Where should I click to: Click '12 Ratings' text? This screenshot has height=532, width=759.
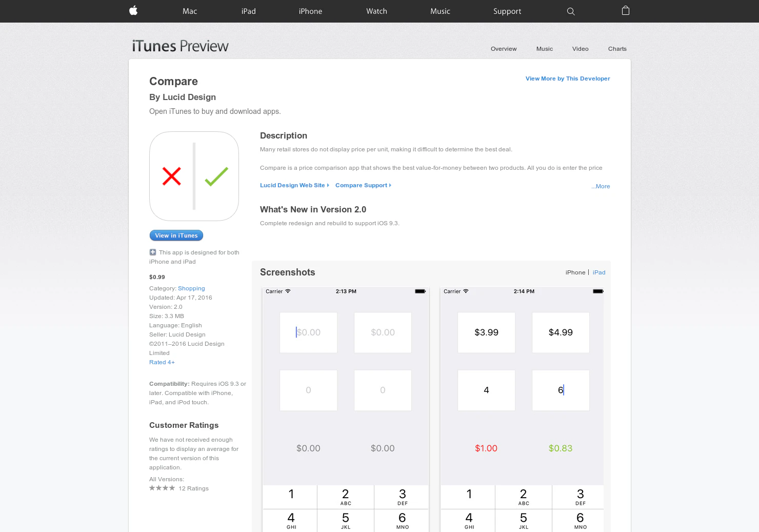click(x=193, y=488)
